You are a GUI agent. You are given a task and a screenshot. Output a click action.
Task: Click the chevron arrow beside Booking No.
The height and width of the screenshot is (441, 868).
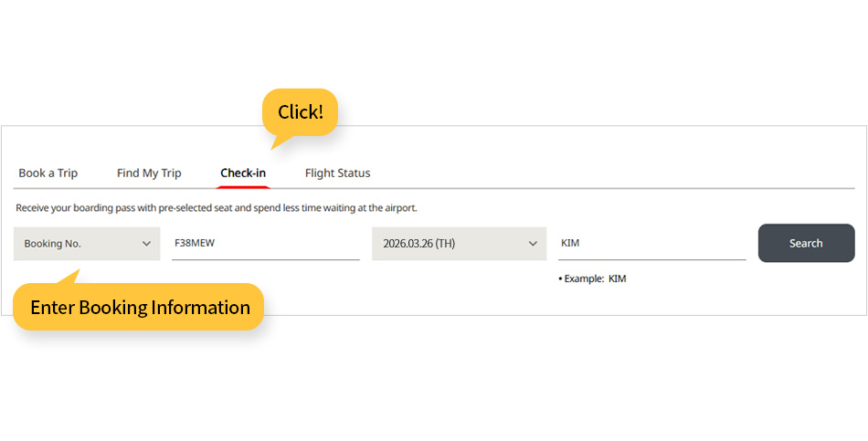click(146, 244)
